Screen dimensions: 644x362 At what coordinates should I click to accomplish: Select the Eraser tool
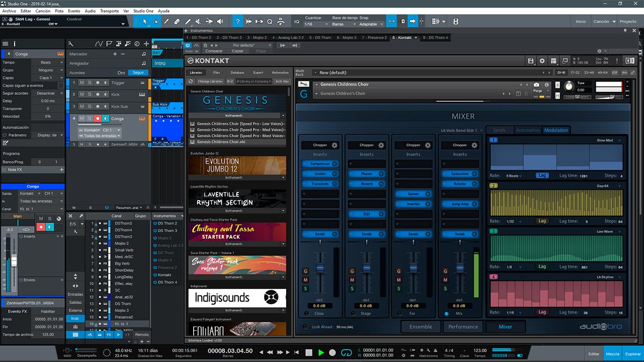coord(177,21)
